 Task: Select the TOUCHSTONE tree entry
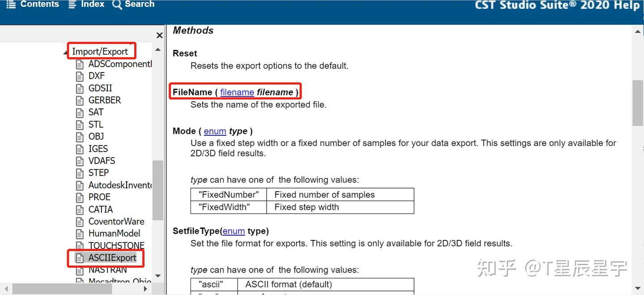(116, 246)
